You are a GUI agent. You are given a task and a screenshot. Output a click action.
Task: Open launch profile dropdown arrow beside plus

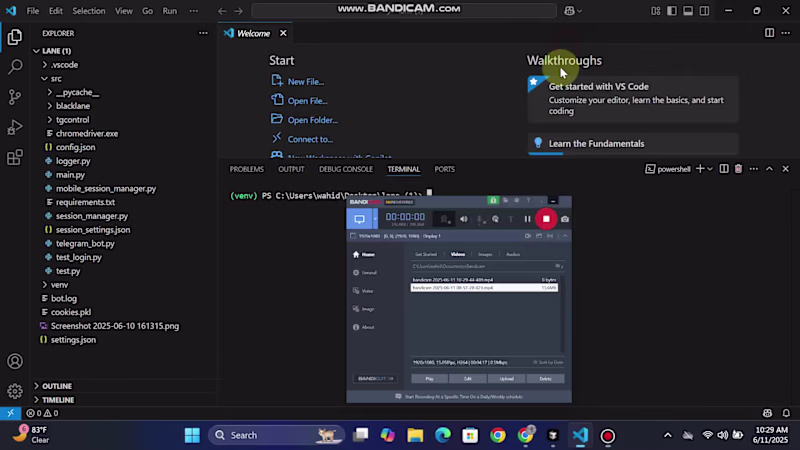[710, 169]
